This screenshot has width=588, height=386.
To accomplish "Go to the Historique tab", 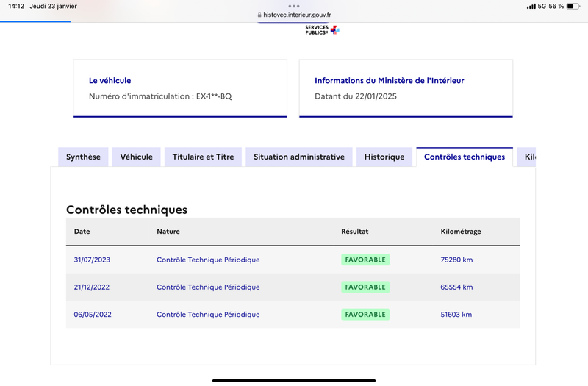I will (x=384, y=157).
